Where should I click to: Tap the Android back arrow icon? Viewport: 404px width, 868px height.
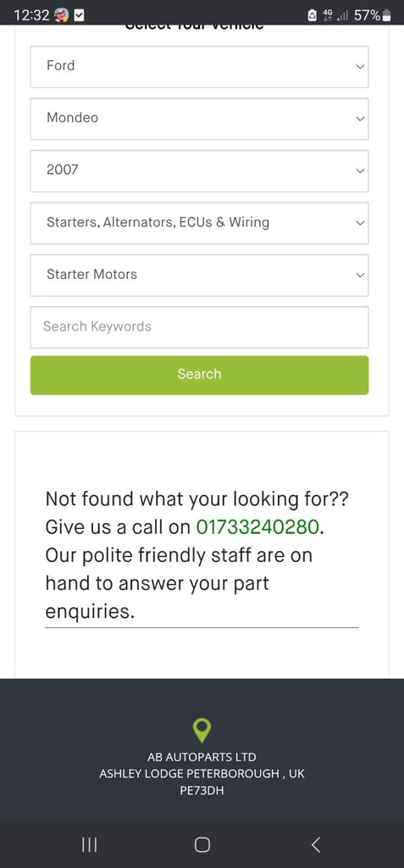click(x=315, y=844)
